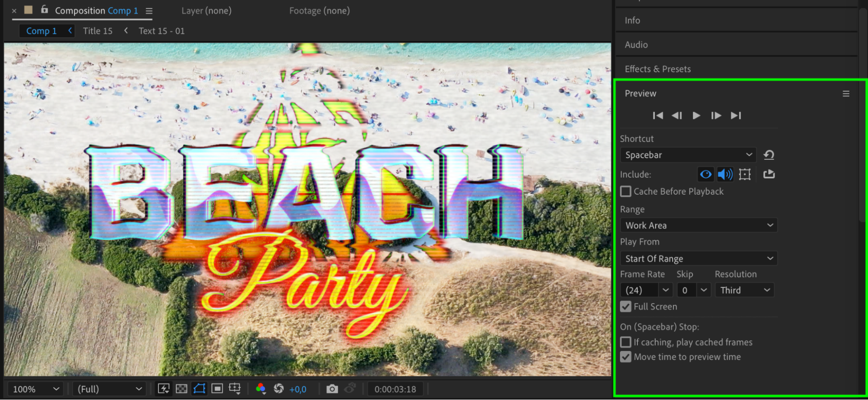Take a snapshot with the camera icon
Viewport: 868px width, 400px height.
[332, 389]
